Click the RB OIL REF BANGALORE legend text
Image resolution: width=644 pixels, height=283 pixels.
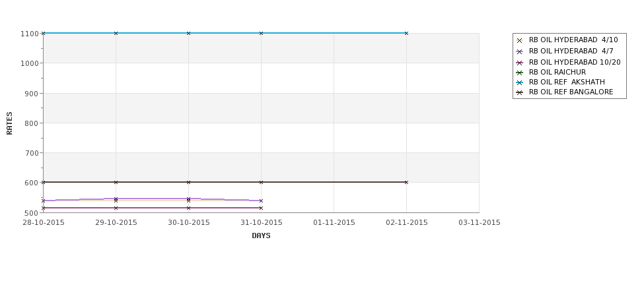coord(571,92)
